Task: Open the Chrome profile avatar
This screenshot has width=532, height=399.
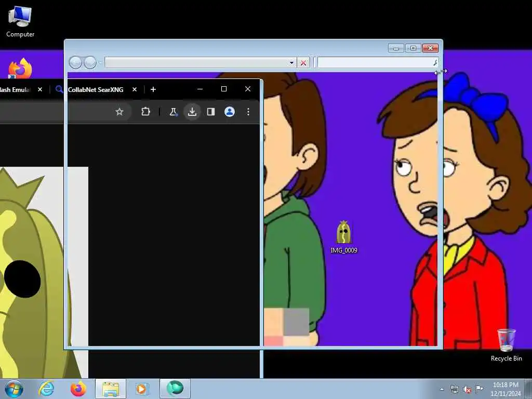Action: (x=230, y=112)
